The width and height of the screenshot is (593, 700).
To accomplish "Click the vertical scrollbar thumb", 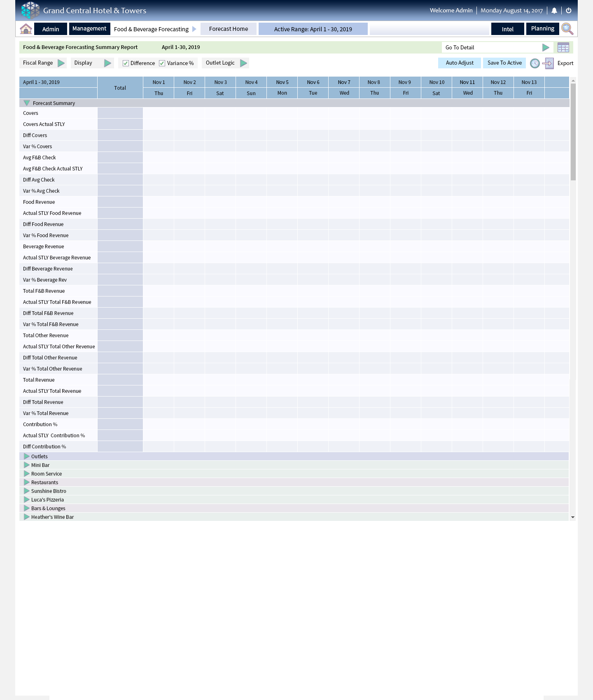I will tap(573, 132).
